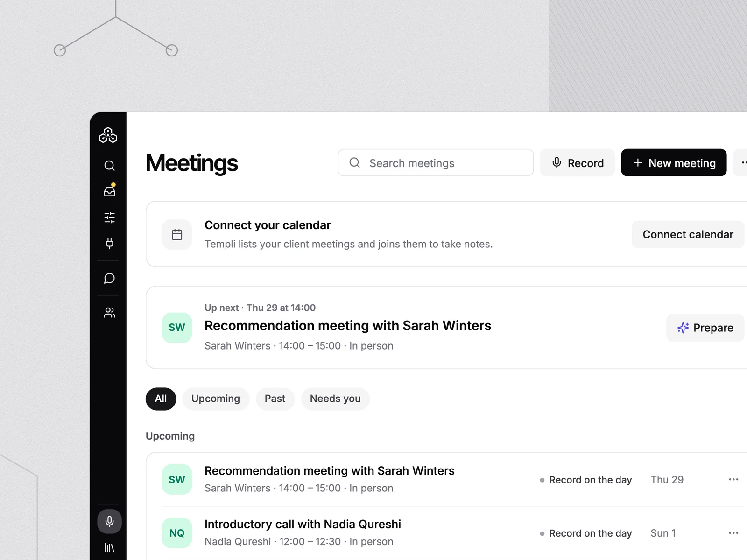
Task: Click the Record button
Action: pos(577,163)
